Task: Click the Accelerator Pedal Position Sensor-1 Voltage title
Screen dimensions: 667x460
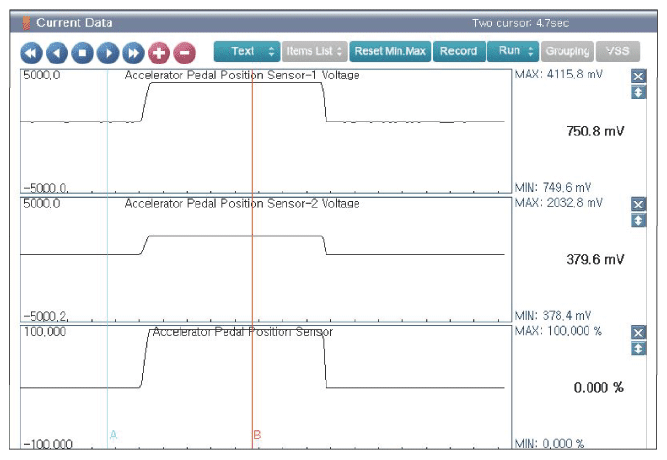Action: pyautogui.click(x=242, y=75)
